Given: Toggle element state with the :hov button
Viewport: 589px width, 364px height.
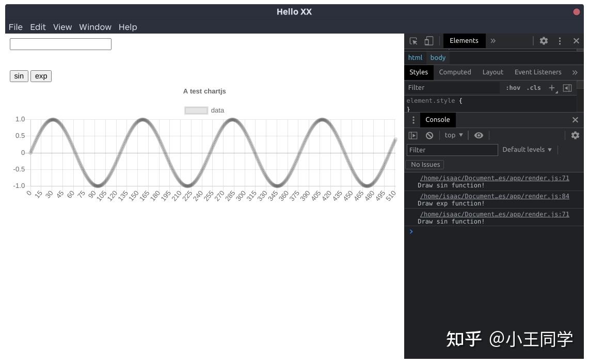Looking at the screenshot, I should coord(513,88).
